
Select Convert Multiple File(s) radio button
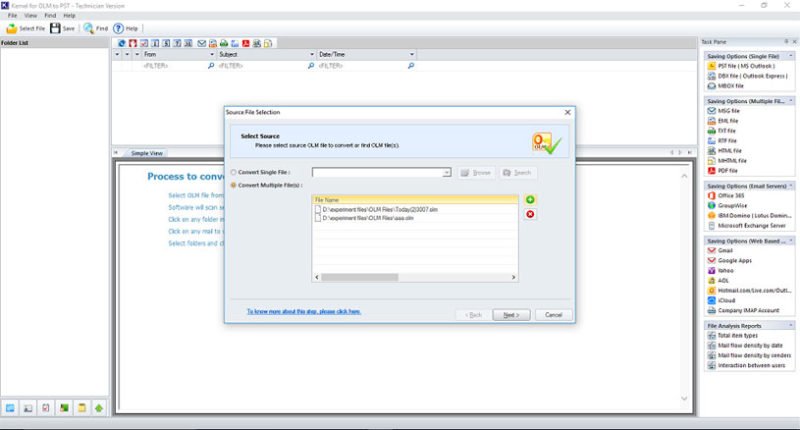click(234, 185)
